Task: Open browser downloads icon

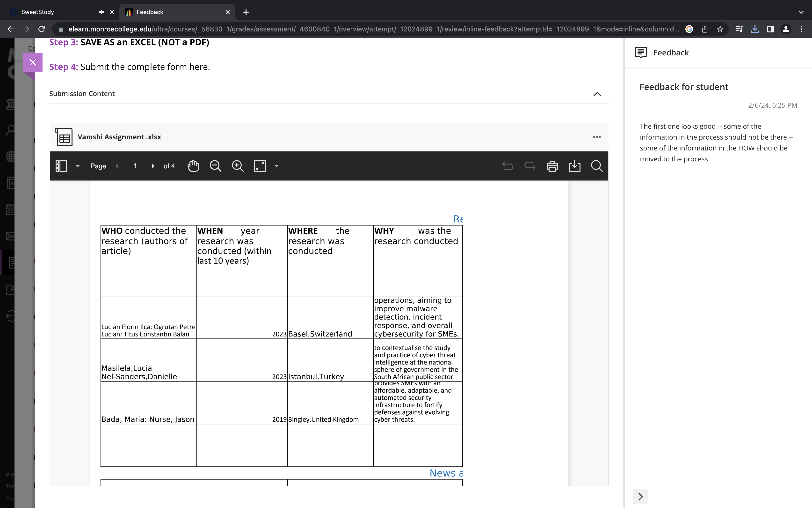Action: 755,29
